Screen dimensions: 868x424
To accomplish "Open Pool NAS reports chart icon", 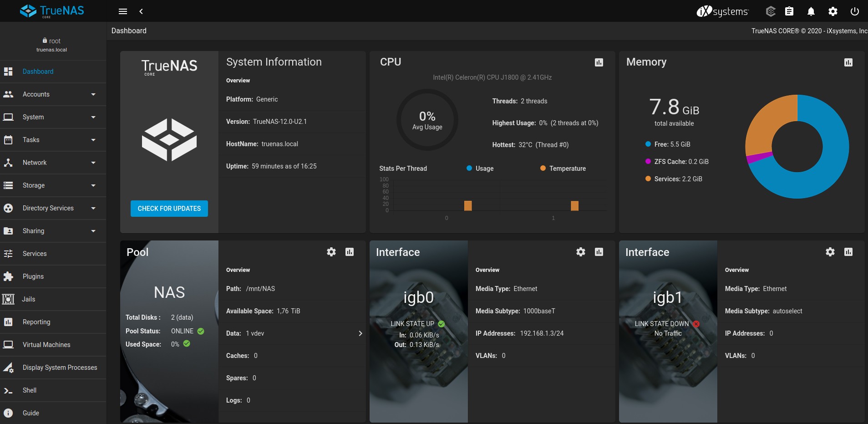I will [x=350, y=252].
